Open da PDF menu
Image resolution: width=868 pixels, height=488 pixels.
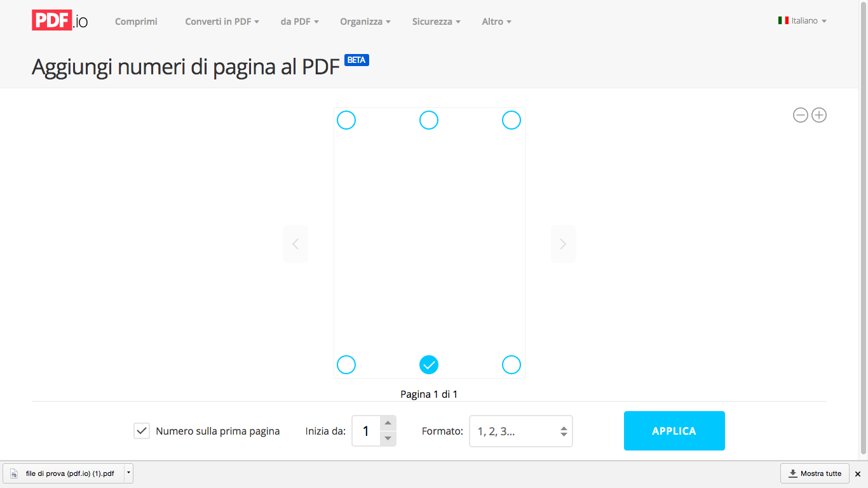pyautogui.click(x=299, y=22)
